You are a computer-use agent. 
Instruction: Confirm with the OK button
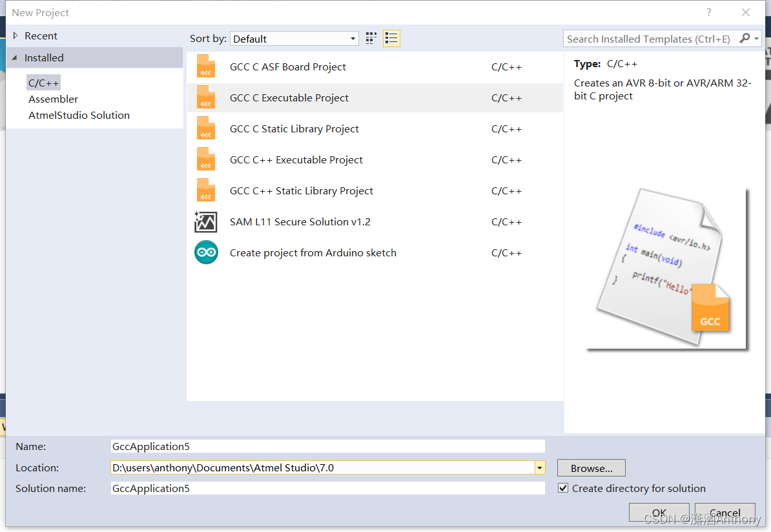click(659, 513)
